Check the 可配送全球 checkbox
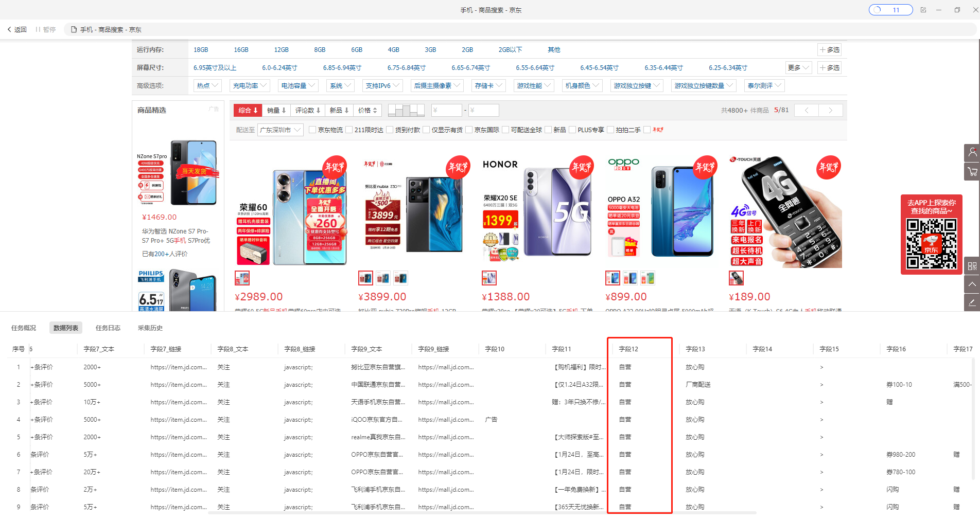The height and width of the screenshot is (520, 980). tap(505, 130)
